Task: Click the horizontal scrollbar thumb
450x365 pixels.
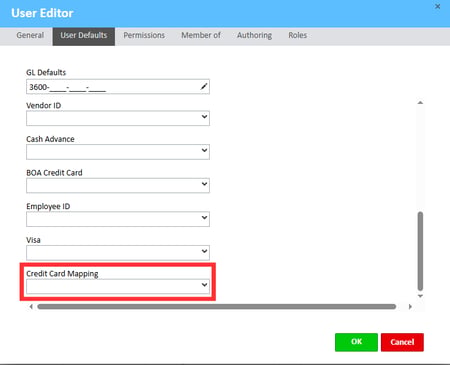Action: (217, 307)
